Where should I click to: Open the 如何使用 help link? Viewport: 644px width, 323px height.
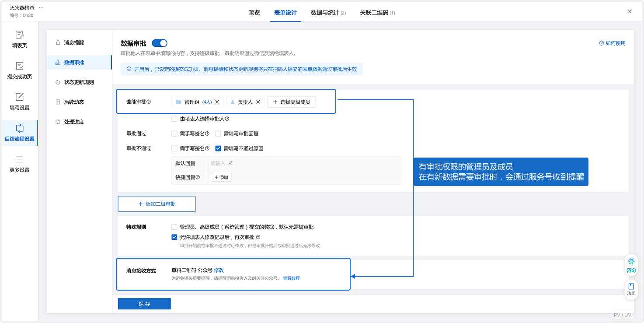pos(613,43)
